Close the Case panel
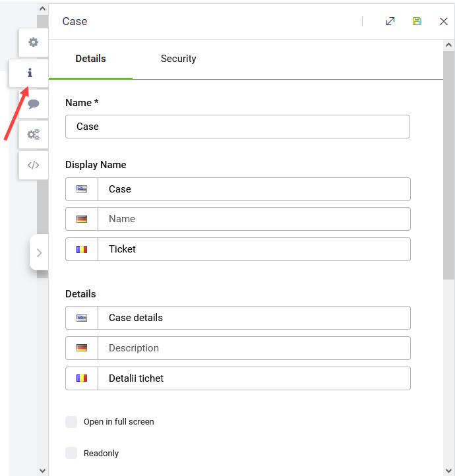Screen dimensions: 455x476 click(x=444, y=21)
